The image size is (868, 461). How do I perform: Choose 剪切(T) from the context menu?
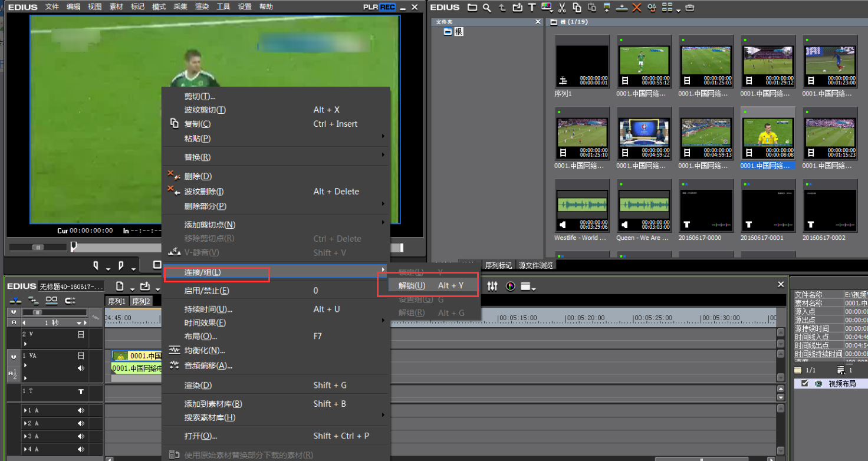pos(199,96)
